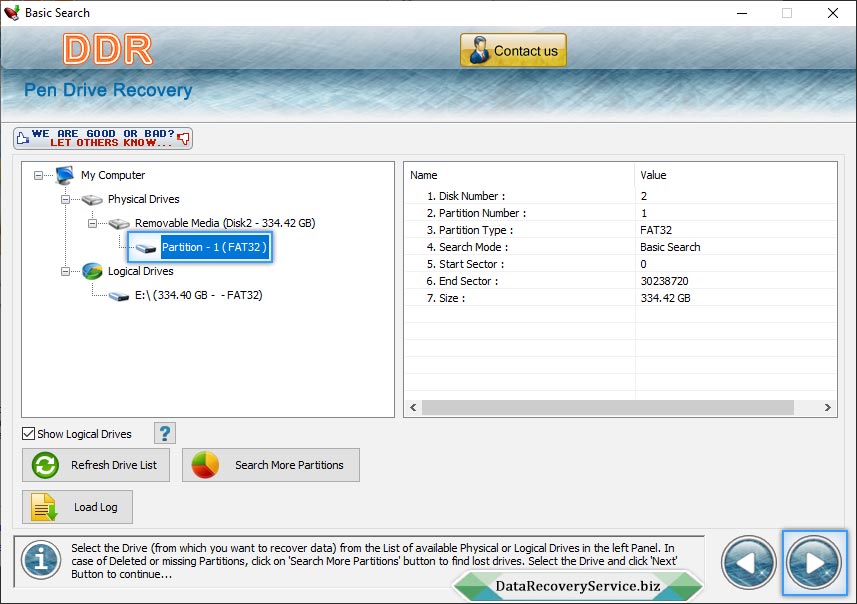The height and width of the screenshot is (604, 857).
Task: Select the '1. Disk Number :' row
Action: [620, 196]
